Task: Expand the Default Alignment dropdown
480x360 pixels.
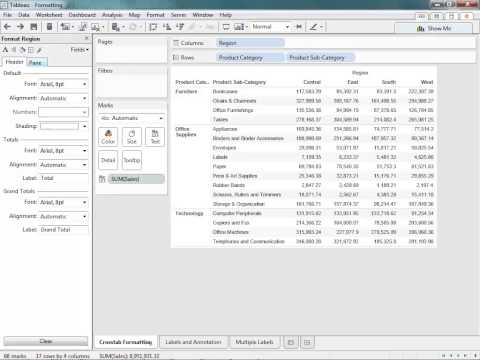Action: click(63, 98)
